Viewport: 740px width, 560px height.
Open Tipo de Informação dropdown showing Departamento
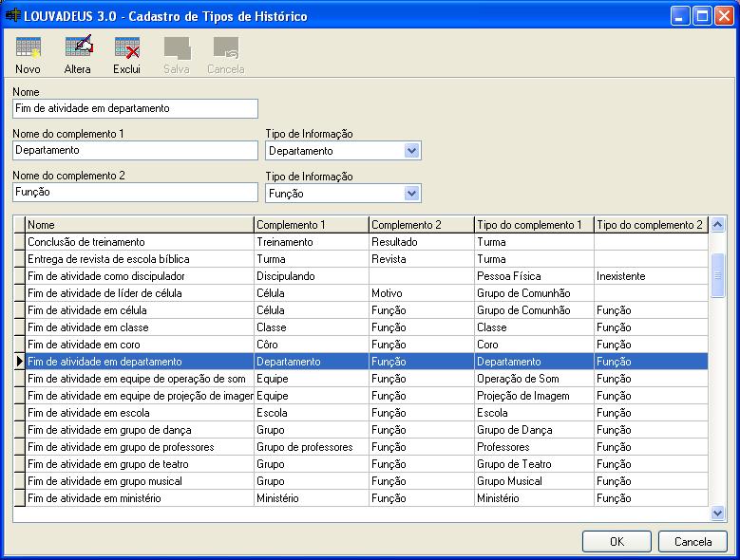click(x=411, y=151)
